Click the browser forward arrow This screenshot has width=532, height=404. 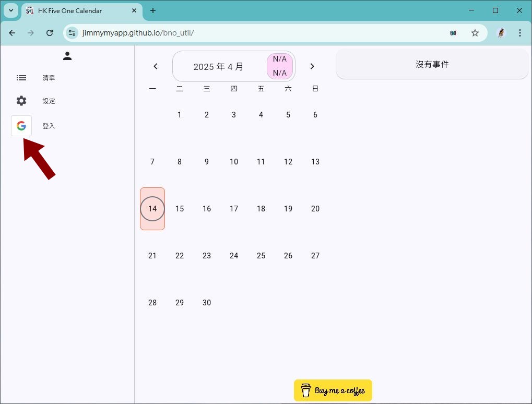30,33
